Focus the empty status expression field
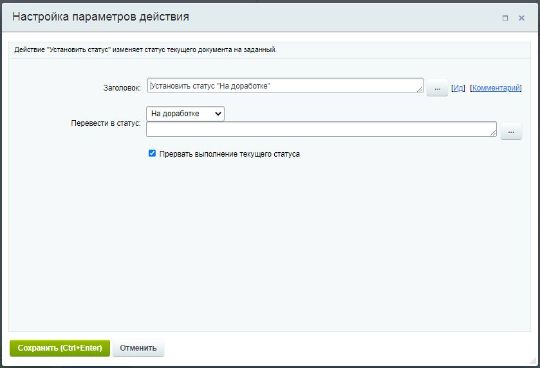This screenshot has height=368, width=540. [x=321, y=129]
